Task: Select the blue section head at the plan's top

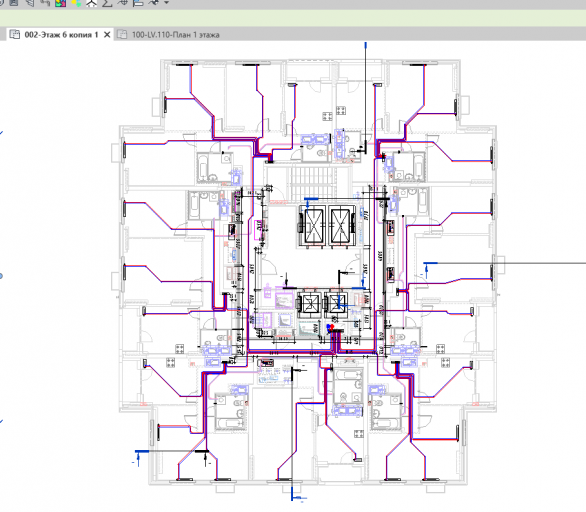Action: (366, 46)
